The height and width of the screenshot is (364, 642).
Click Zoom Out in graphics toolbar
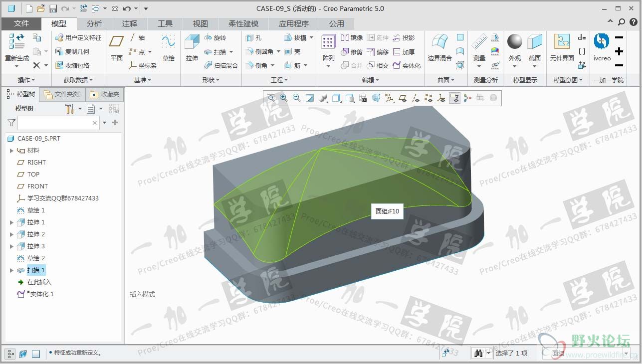point(297,98)
